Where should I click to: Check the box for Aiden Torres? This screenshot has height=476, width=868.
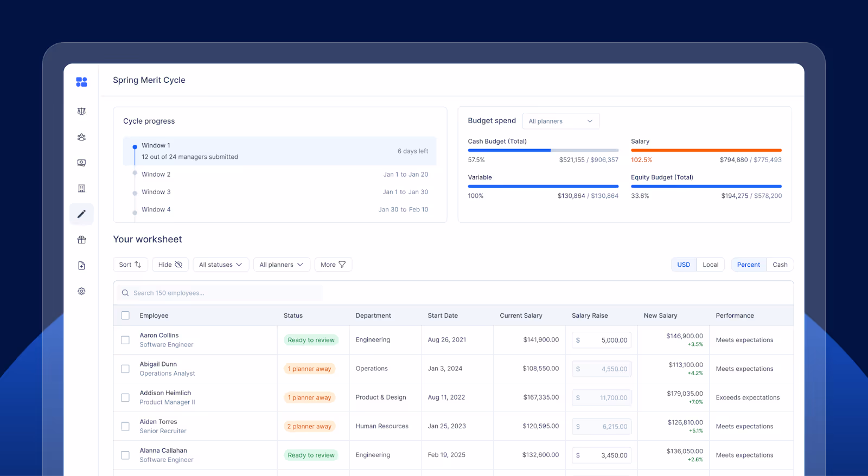point(125,426)
